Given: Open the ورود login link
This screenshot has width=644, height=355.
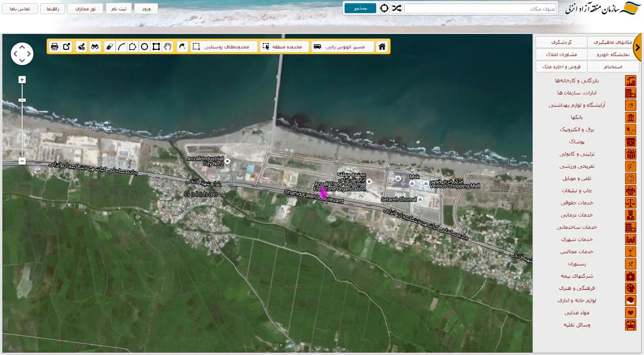Looking at the screenshot, I should [146, 9].
